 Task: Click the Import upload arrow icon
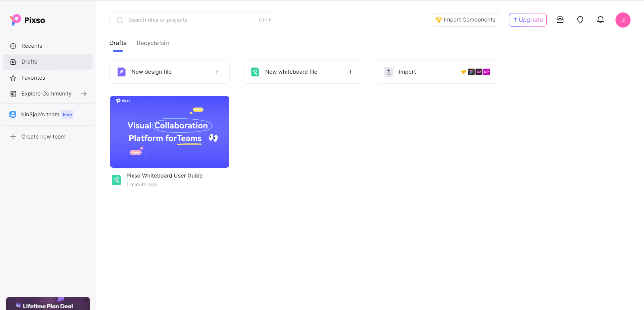pos(389,72)
